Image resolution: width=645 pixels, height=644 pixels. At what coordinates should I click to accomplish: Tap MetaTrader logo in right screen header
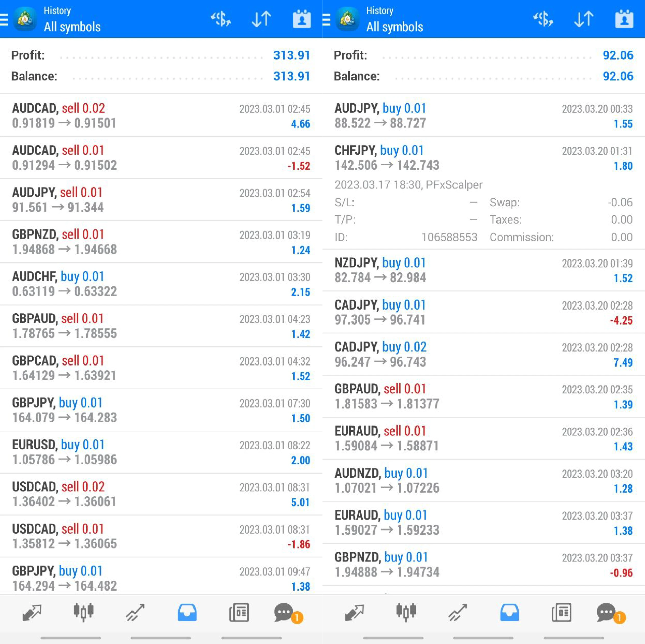[x=347, y=19]
